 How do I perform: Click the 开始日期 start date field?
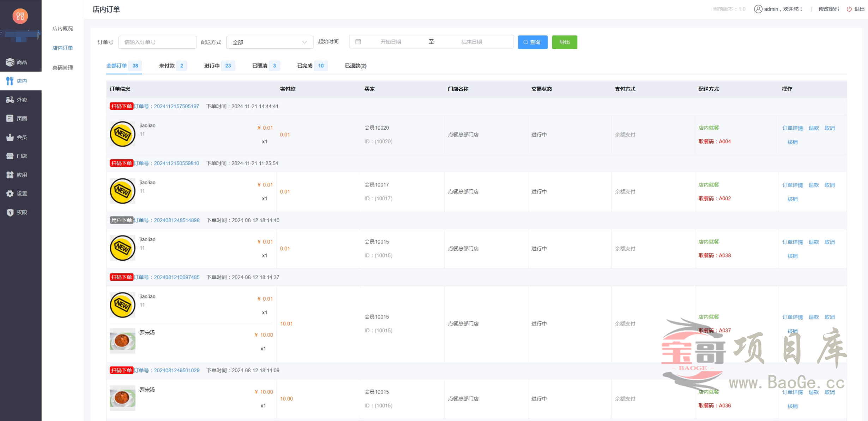click(x=391, y=42)
